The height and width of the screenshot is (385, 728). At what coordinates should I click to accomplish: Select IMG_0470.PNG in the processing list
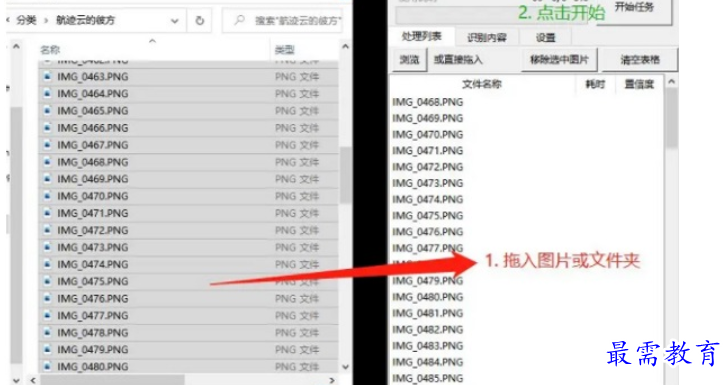click(428, 134)
